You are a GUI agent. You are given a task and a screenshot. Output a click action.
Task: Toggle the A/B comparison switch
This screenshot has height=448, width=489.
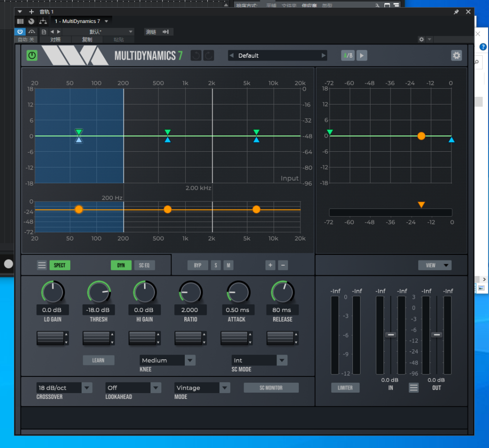(x=348, y=56)
